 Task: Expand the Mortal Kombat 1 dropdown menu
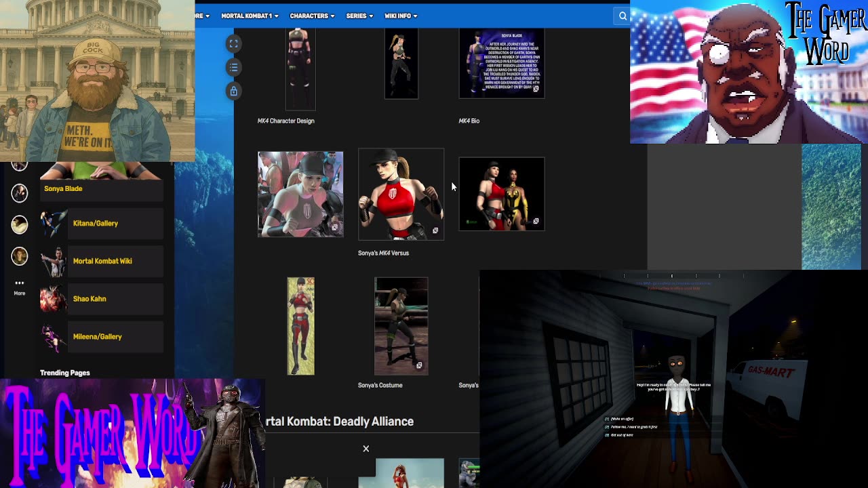tap(250, 16)
